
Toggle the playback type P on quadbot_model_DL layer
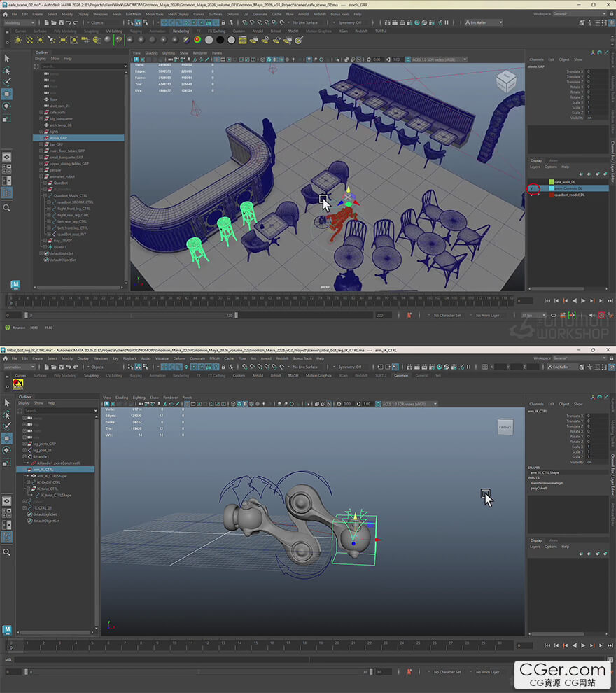pos(539,195)
